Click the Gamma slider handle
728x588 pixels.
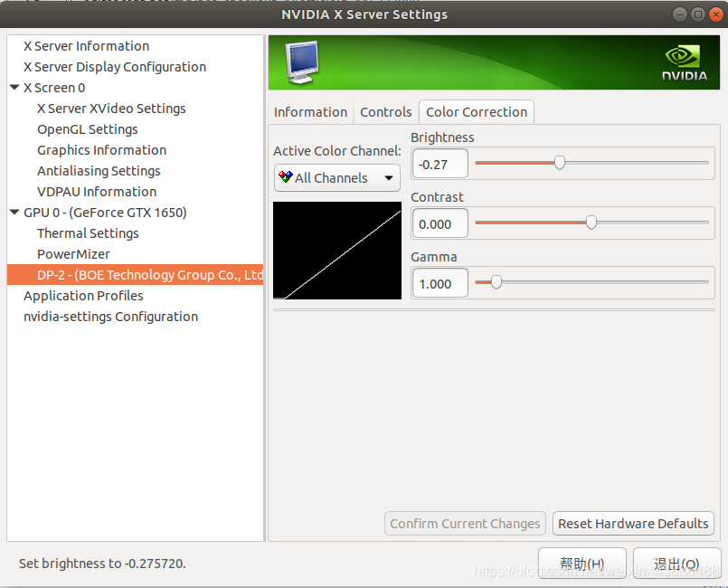point(496,282)
